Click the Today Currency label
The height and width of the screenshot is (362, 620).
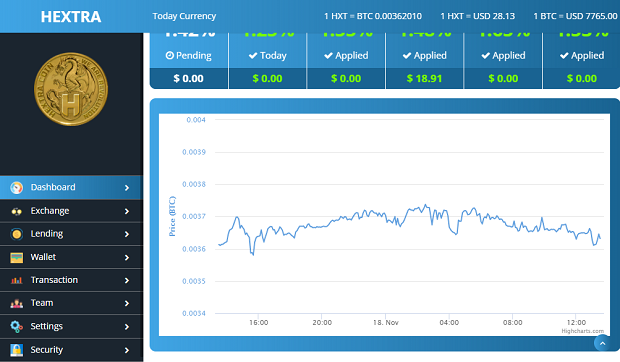(184, 16)
